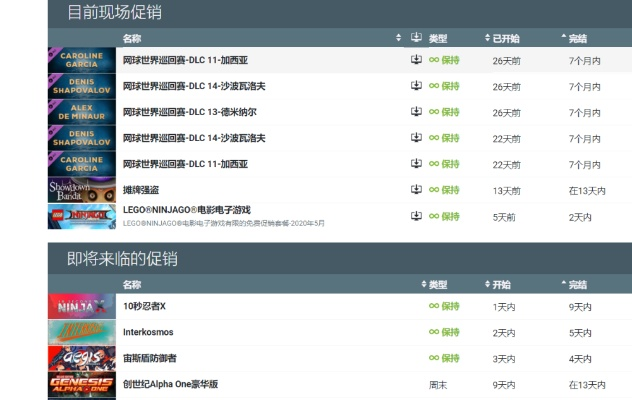The image size is (632, 400).
Task: Open the Interkosmos game thumbnail
Action: [x=82, y=332]
